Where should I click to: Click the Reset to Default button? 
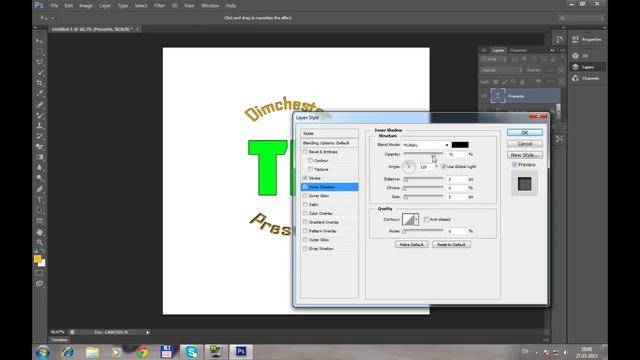(451, 244)
